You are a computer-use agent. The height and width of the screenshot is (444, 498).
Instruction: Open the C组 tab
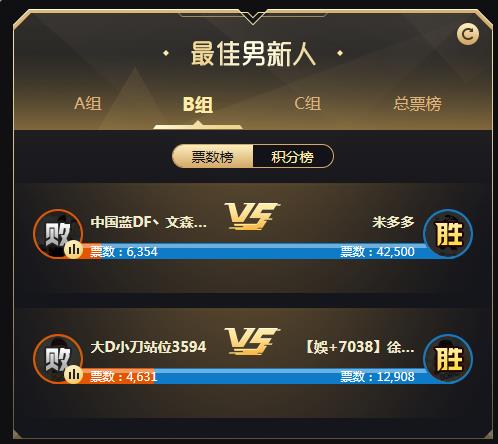coord(307,104)
